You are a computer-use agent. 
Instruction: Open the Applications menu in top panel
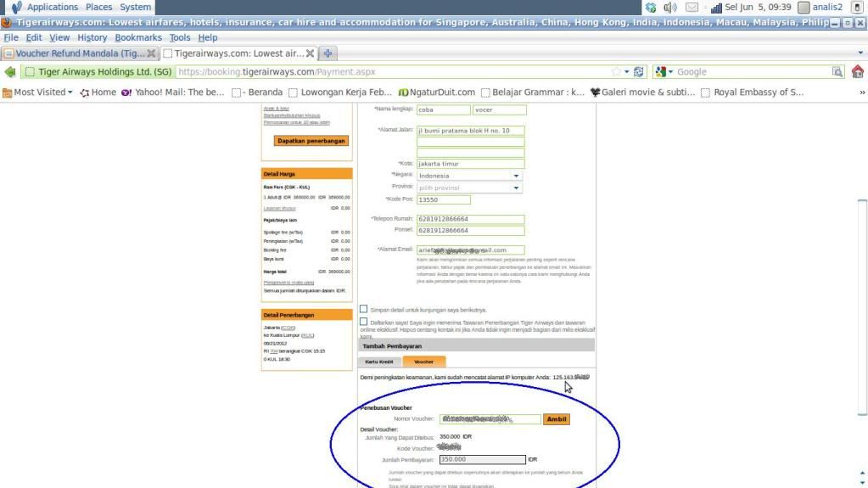pyautogui.click(x=53, y=7)
